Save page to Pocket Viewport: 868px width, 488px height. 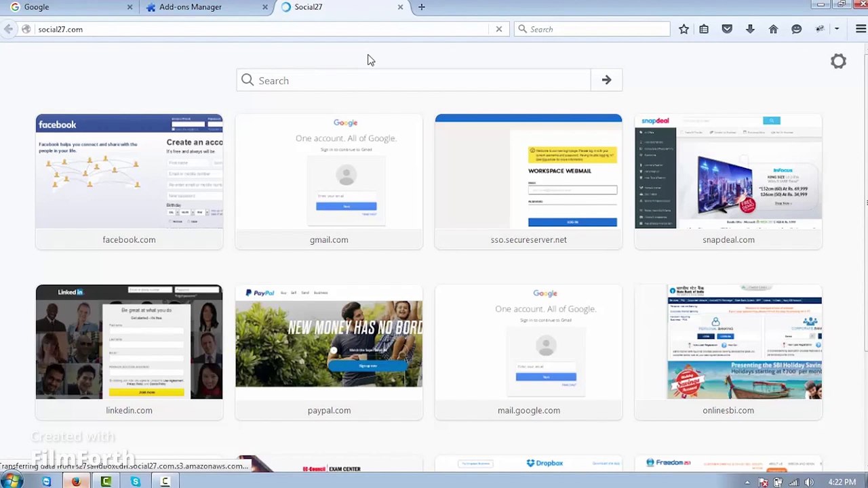tap(727, 29)
